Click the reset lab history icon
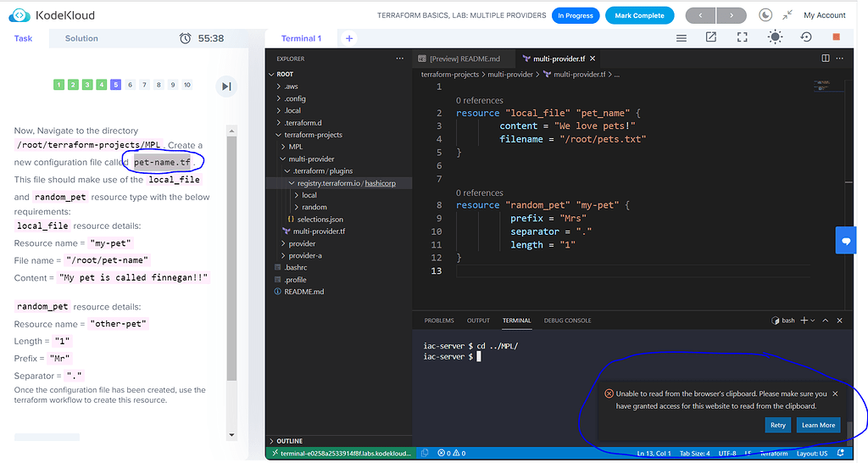 coord(806,38)
